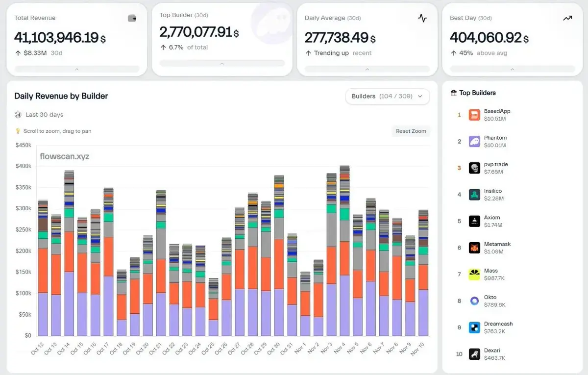Expand the Total Revenue card chevron
Viewport: 588px width, 375px height.
coord(77,69)
